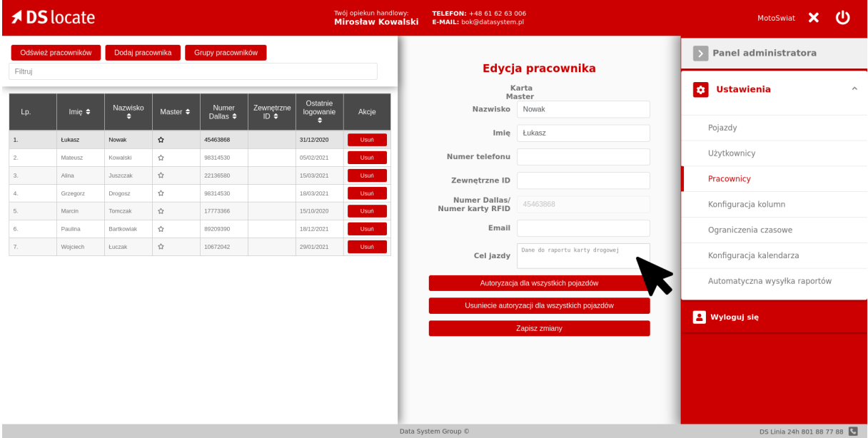
Task: Click the arrow icon beside Panel administratora
Action: (x=701, y=54)
